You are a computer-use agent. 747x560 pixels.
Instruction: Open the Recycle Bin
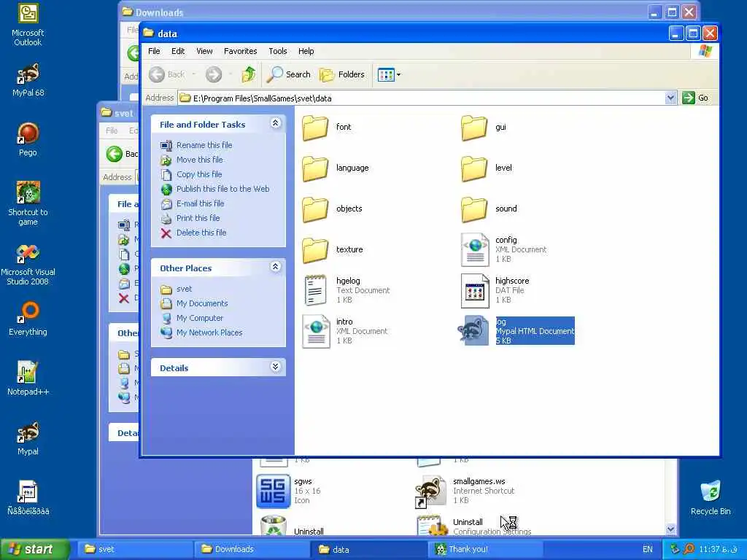(x=711, y=497)
